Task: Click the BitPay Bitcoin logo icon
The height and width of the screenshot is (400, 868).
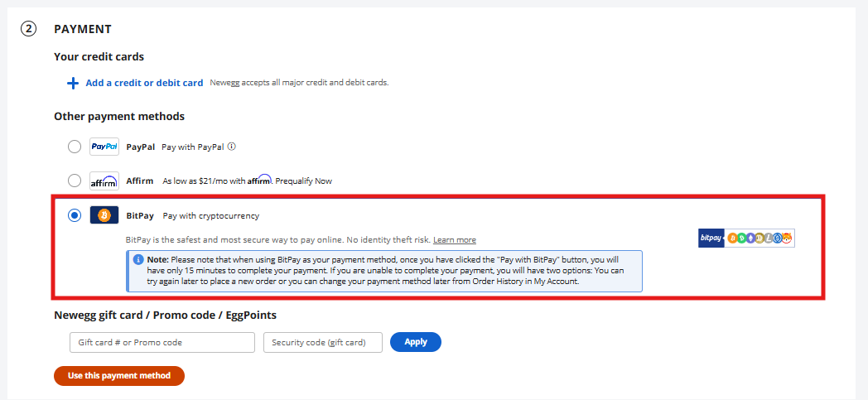Action: click(x=104, y=215)
